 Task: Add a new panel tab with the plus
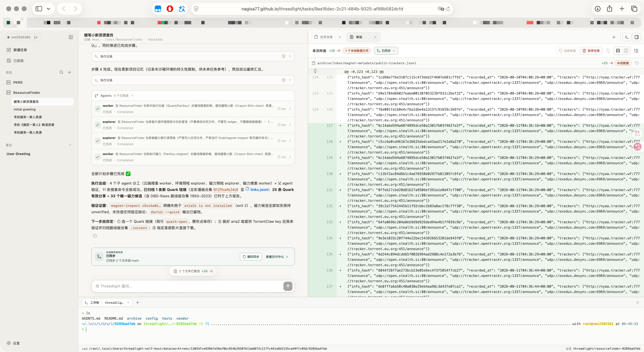tap(614, 37)
